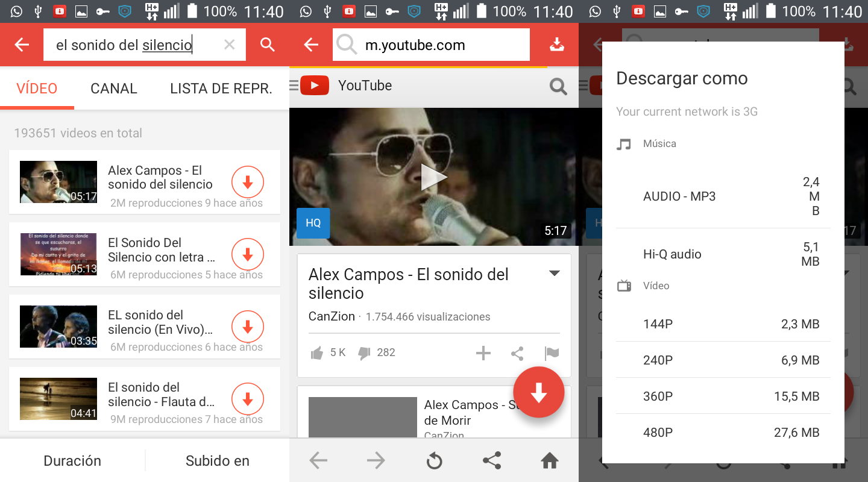Play the Alex Campos video
868x482 pixels.
tap(433, 177)
